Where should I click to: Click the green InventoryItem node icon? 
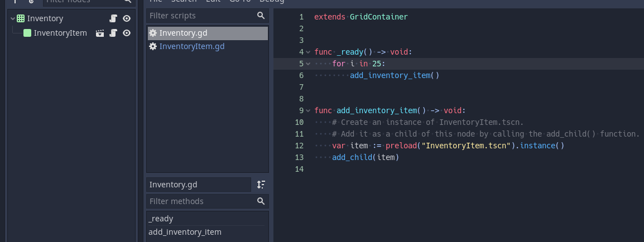27,33
